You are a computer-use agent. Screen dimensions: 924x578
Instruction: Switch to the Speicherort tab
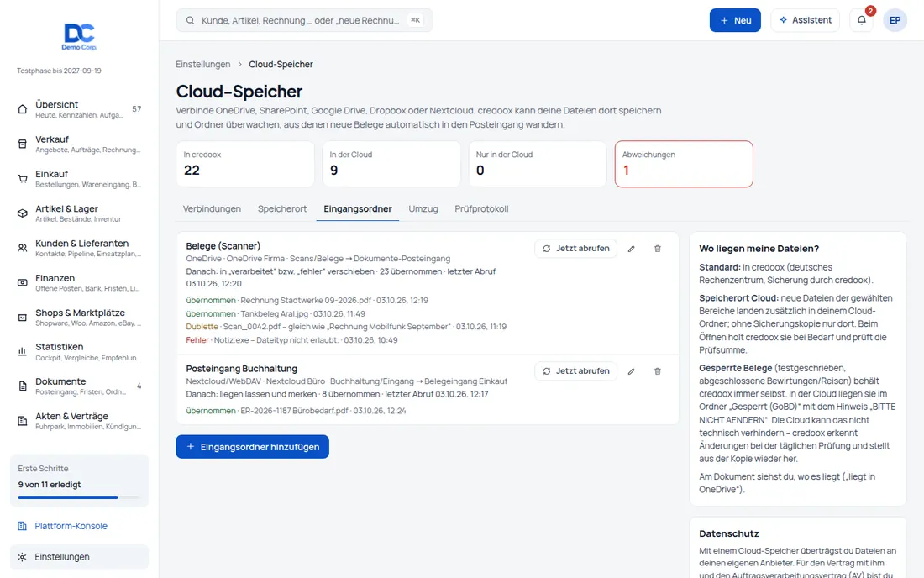pos(282,208)
